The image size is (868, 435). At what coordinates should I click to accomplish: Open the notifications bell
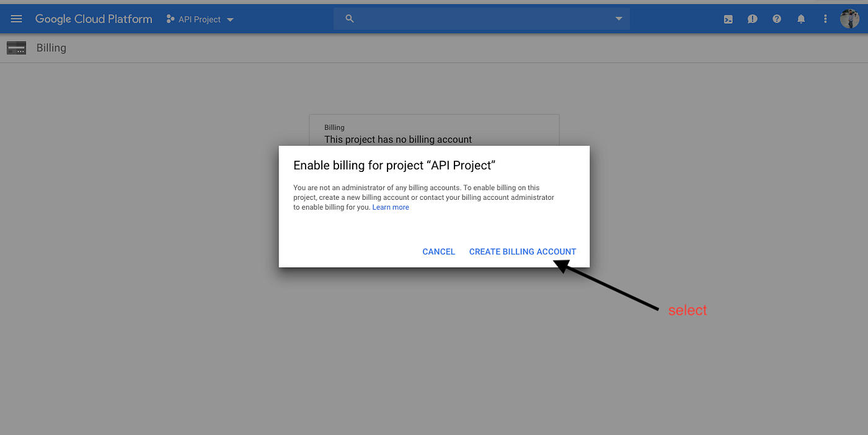coord(801,19)
